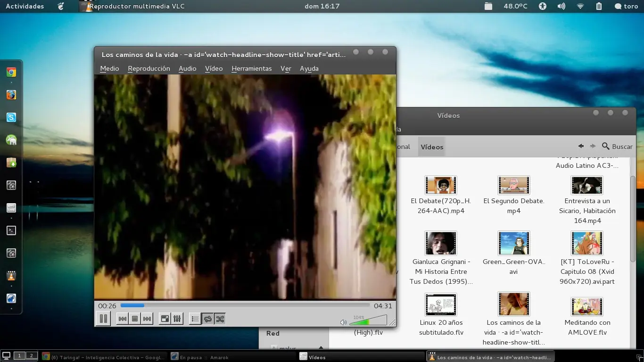Viewport: 644px width, 362px height.
Task: Select Entrevista a un Sicario video file
Action: (x=587, y=200)
